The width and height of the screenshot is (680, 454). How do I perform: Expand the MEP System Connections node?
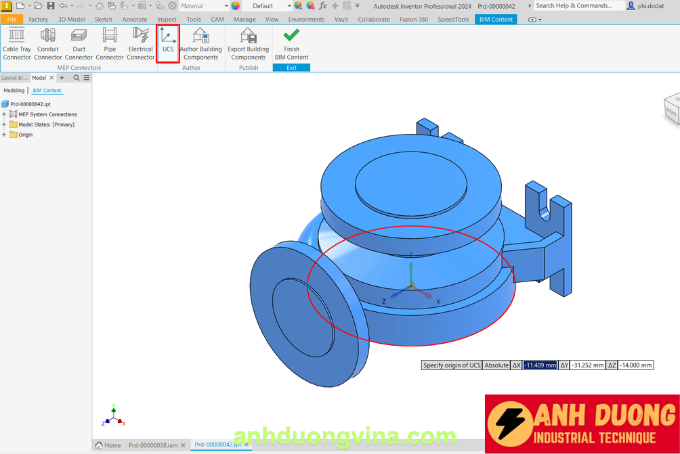(x=4, y=114)
